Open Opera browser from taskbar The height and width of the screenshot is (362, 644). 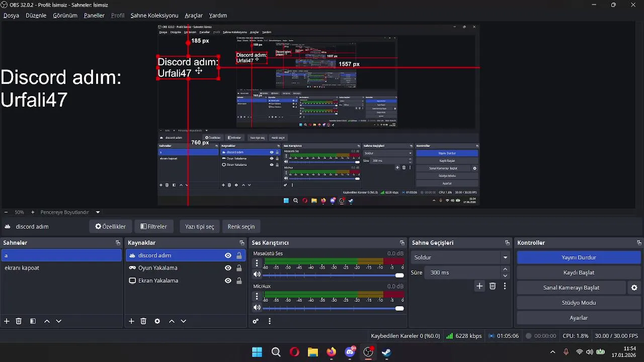[294, 352]
